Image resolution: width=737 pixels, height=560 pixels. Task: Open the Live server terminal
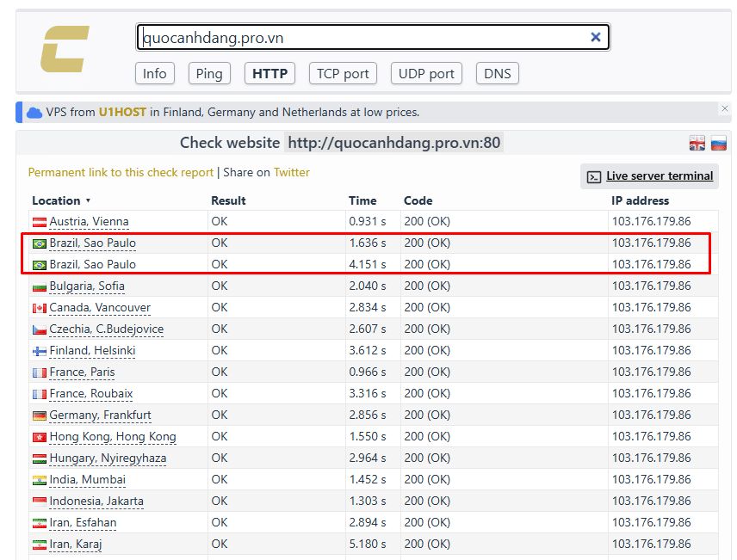pos(659,176)
